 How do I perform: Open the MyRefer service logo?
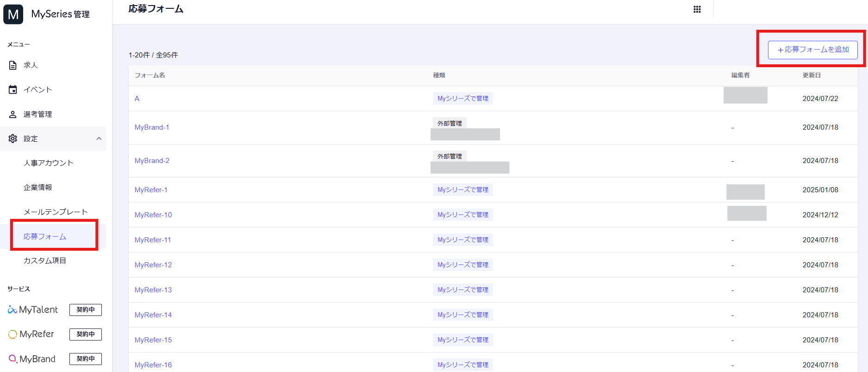[31, 334]
